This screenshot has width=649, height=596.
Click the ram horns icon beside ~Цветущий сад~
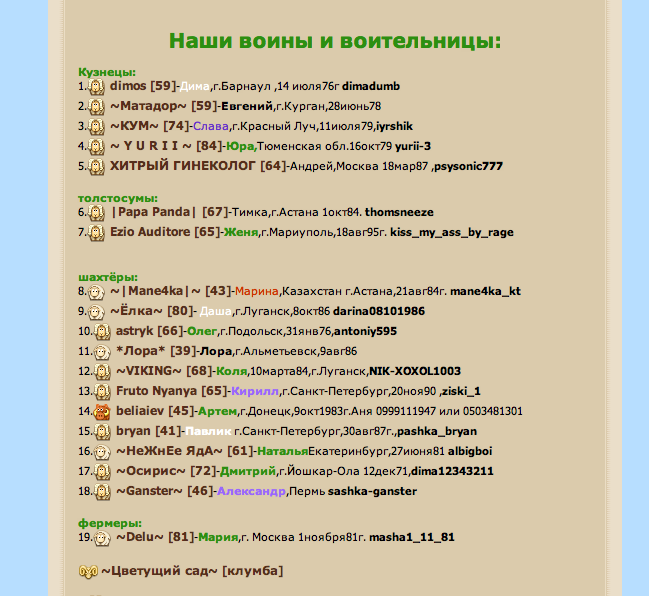[88, 572]
